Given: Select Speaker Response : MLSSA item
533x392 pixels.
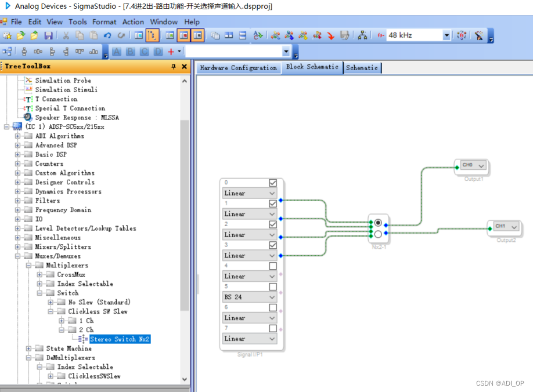Looking at the screenshot, I should 77,118.
